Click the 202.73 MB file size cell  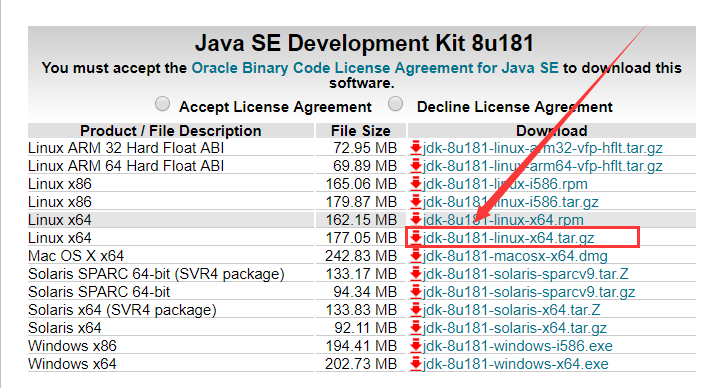tap(361, 364)
